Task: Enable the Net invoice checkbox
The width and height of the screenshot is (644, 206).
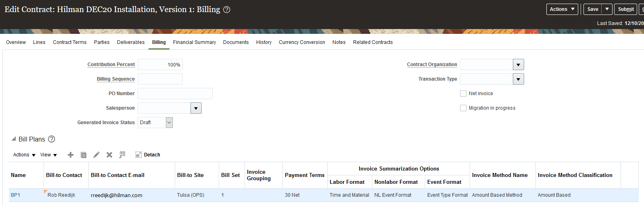Action: [463, 94]
